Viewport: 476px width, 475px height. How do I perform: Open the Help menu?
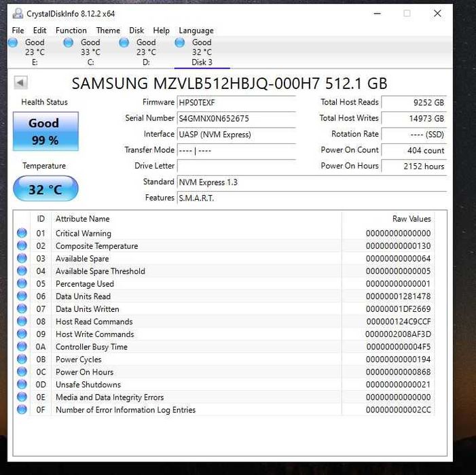tap(161, 31)
